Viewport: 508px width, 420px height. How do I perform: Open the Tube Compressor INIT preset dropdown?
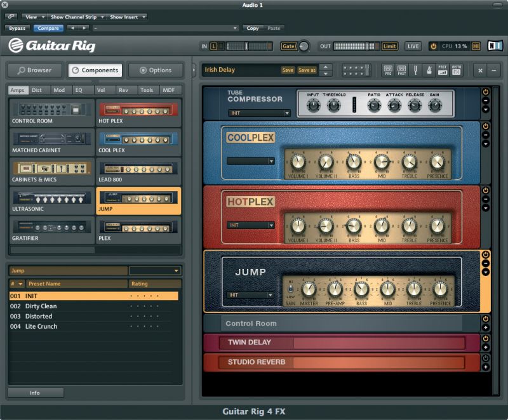click(x=259, y=113)
